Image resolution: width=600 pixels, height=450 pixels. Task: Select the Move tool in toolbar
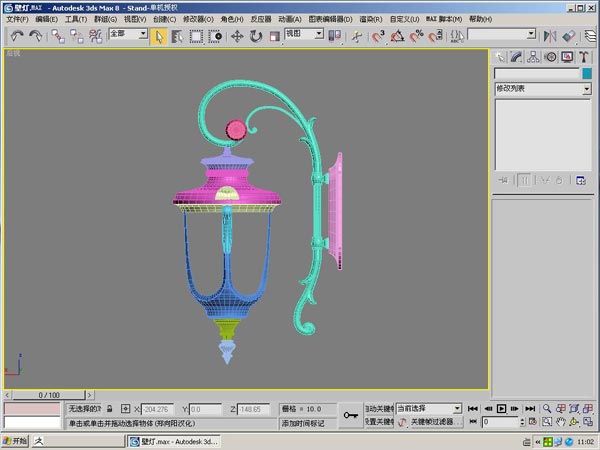coord(237,36)
